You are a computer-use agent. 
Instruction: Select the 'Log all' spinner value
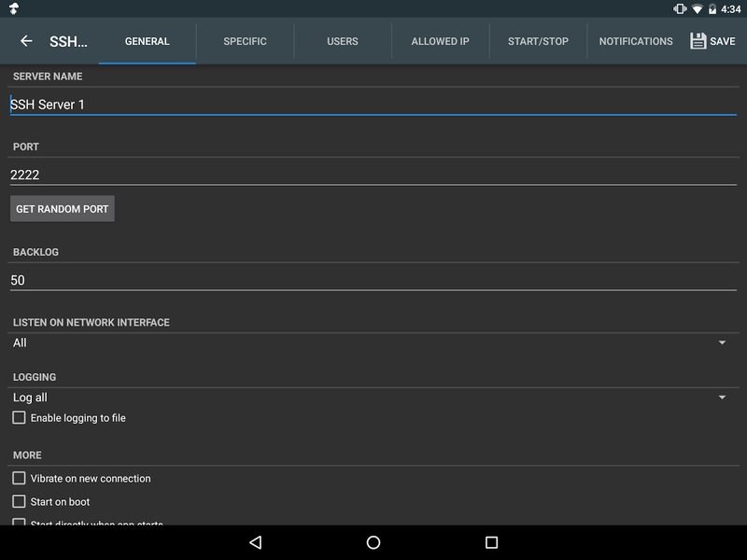30,398
